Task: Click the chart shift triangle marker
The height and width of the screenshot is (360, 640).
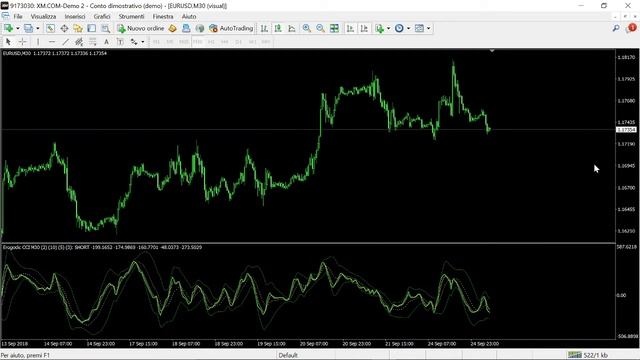Action: coord(492,51)
